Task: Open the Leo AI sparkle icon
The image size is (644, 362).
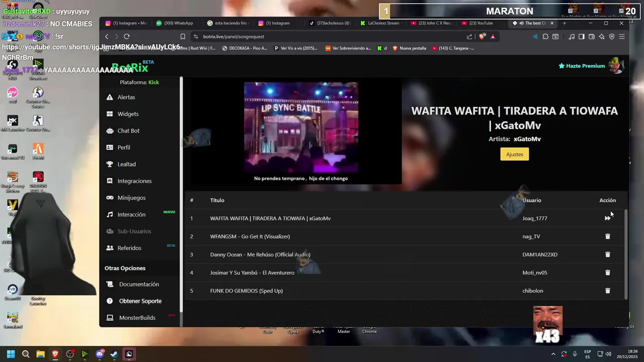Action: 602,36
